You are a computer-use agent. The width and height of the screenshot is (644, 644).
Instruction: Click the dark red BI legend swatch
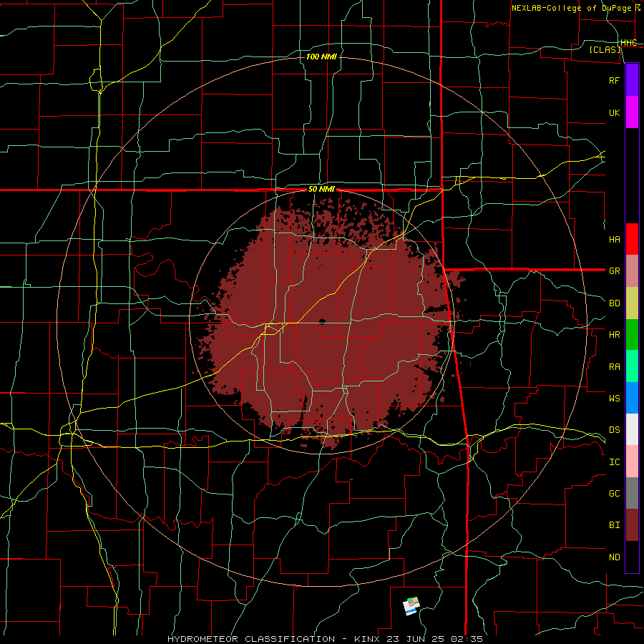(x=632, y=525)
